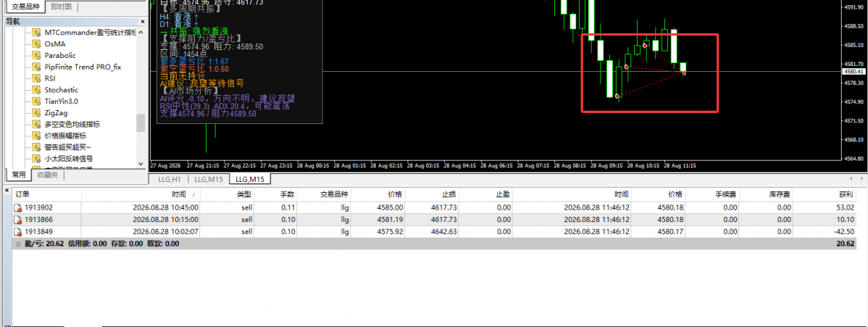The height and width of the screenshot is (327, 868).
Task: Click the navigator vertical scrollbar thumb
Action: pyautogui.click(x=141, y=123)
